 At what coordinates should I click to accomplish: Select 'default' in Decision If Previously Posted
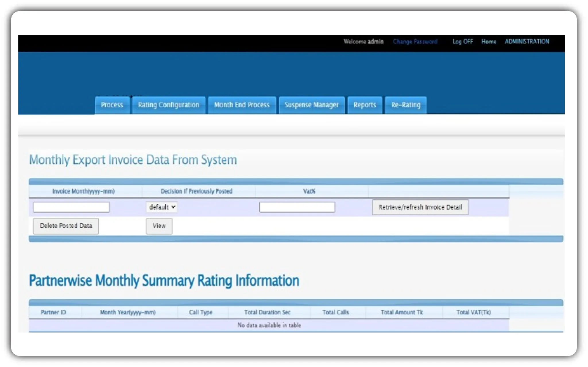point(162,207)
